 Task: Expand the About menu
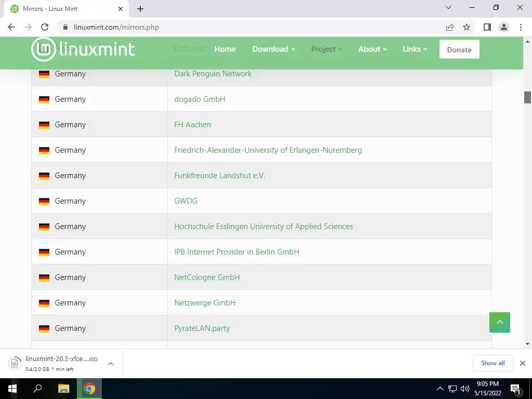[372, 49]
